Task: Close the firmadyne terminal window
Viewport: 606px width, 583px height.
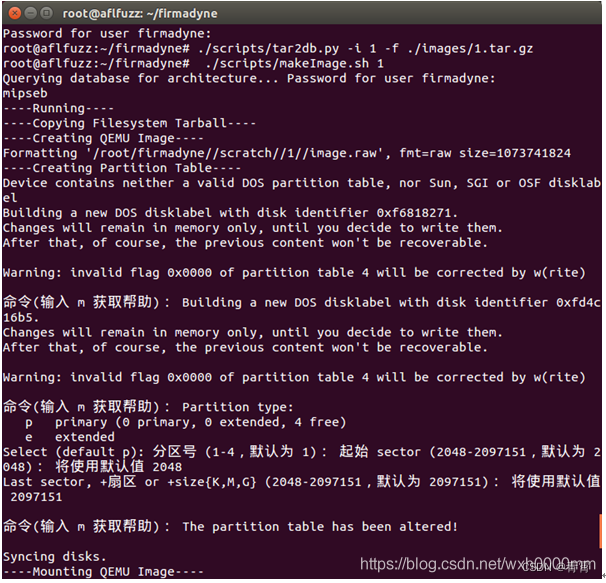Action: click(15, 14)
